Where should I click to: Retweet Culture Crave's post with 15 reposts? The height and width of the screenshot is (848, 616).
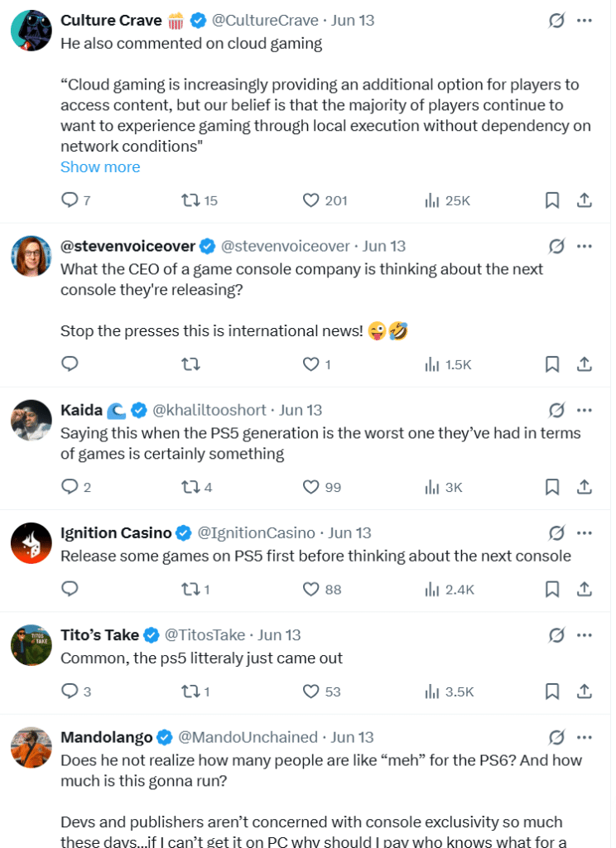coord(199,200)
